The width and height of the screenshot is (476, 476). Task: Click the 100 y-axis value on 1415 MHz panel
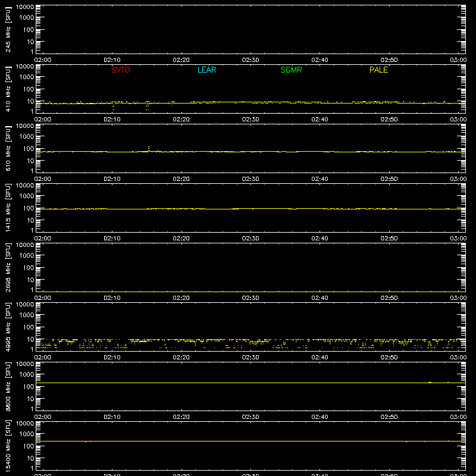[x=29, y=208]
